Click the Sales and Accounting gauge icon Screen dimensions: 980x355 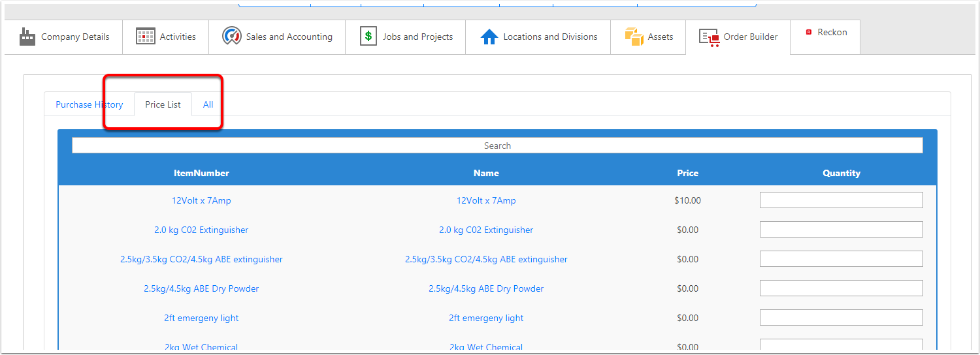[232, 37]
